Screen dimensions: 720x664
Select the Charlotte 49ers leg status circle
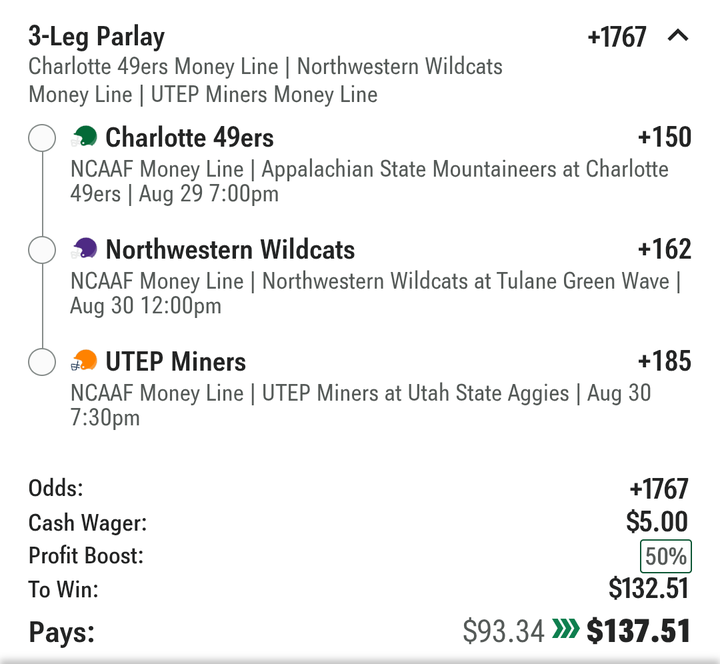(x=42, y=138)
